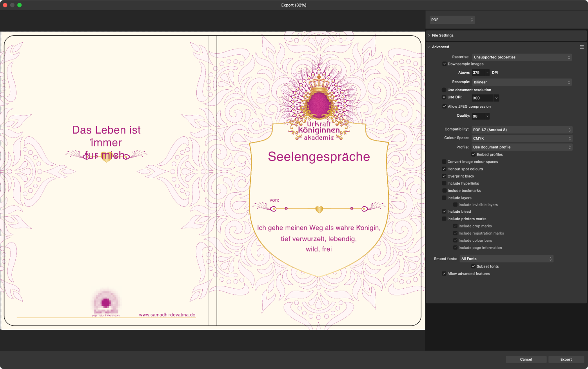This screenshot has height=369, width=588.
Task: Open the PDF export format dropdown
Action: point(452,20)
